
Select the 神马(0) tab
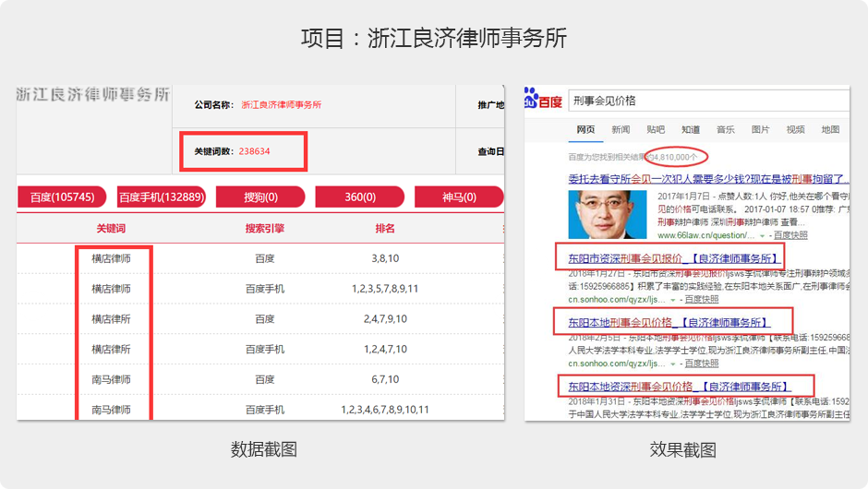coord(459,197)
